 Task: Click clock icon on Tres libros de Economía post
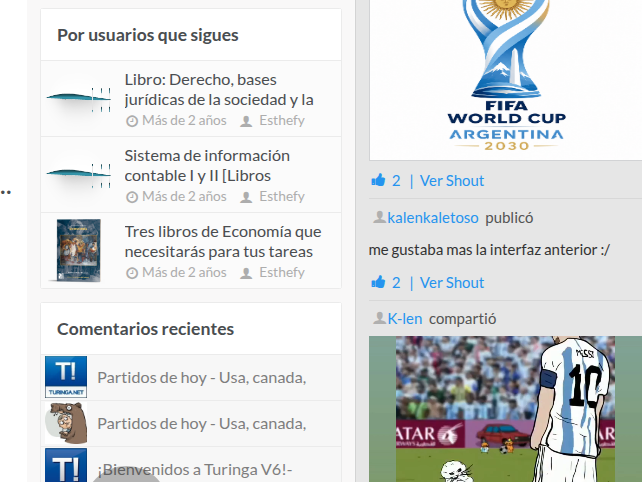point(132,273)
